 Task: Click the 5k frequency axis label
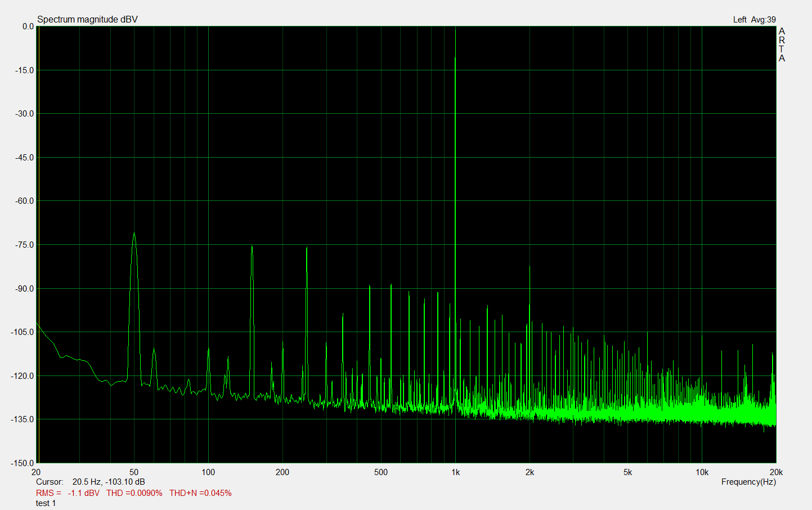(x=627, y=472)
